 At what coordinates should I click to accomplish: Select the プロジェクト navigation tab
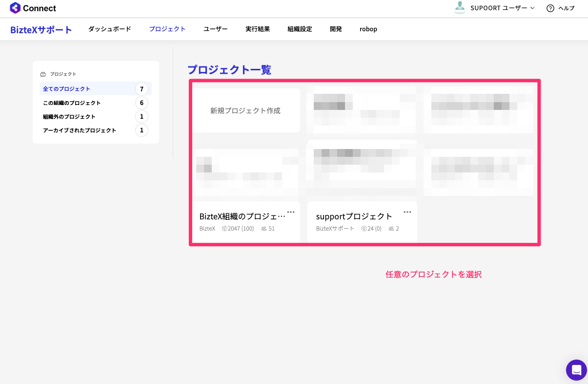[x=167, y=29]
